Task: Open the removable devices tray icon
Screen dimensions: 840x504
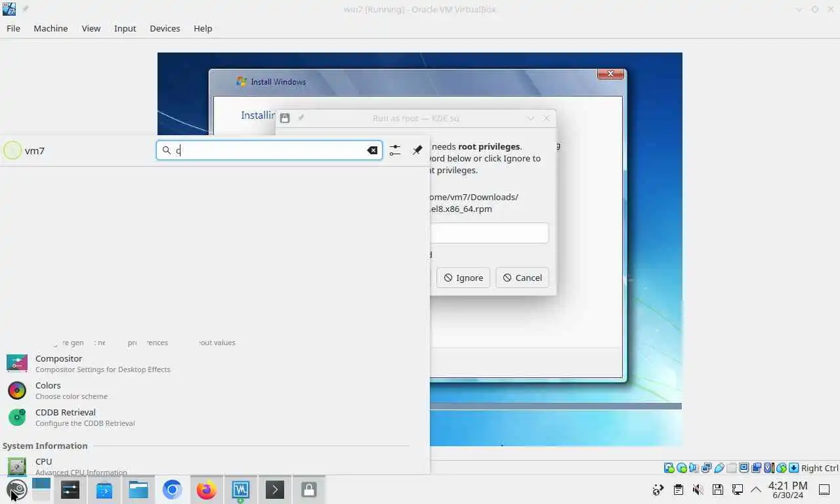Action: pyautogui.click(x=718, y=490)
